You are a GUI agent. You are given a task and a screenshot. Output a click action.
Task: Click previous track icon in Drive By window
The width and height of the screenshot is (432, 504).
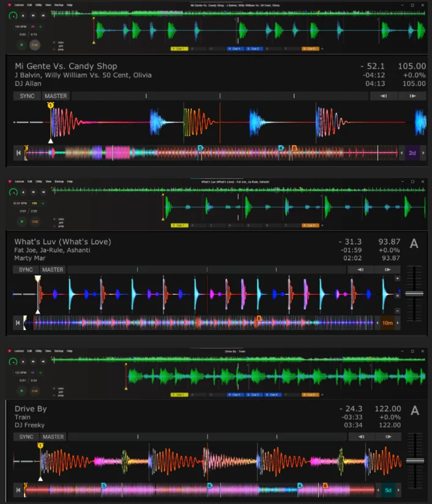pos(33,361)
